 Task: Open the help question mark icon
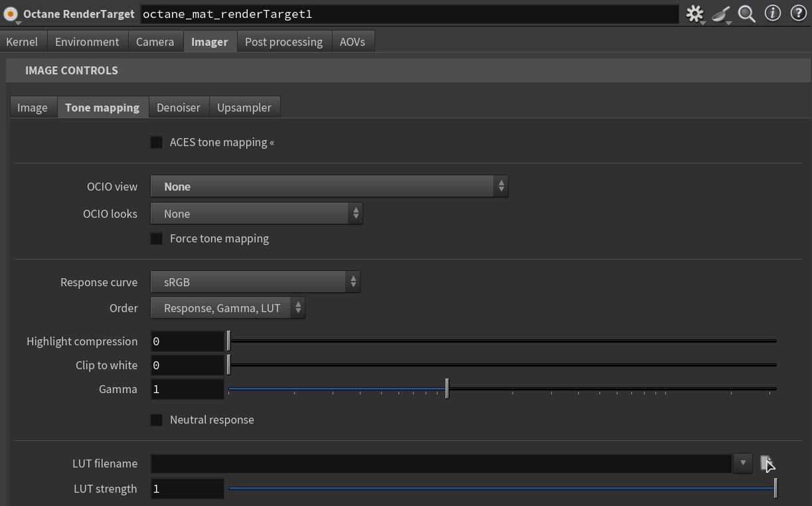coord(798,14)
